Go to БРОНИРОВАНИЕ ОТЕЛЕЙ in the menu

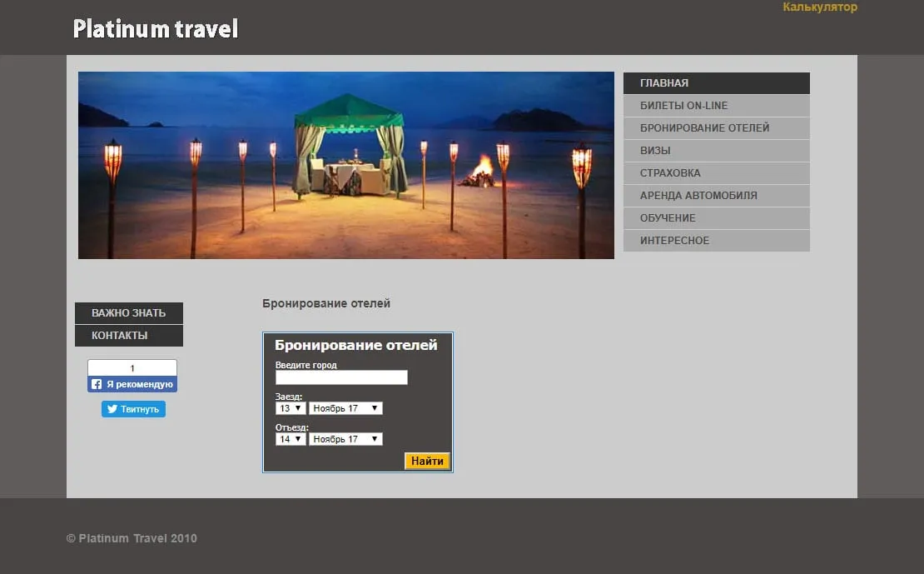(716, 128)
